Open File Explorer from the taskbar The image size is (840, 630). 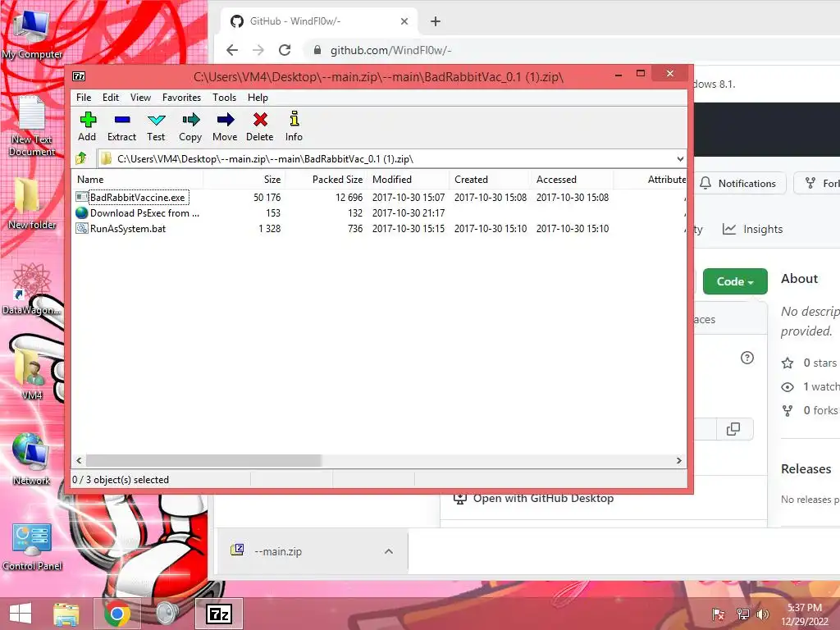pos(66,614)
